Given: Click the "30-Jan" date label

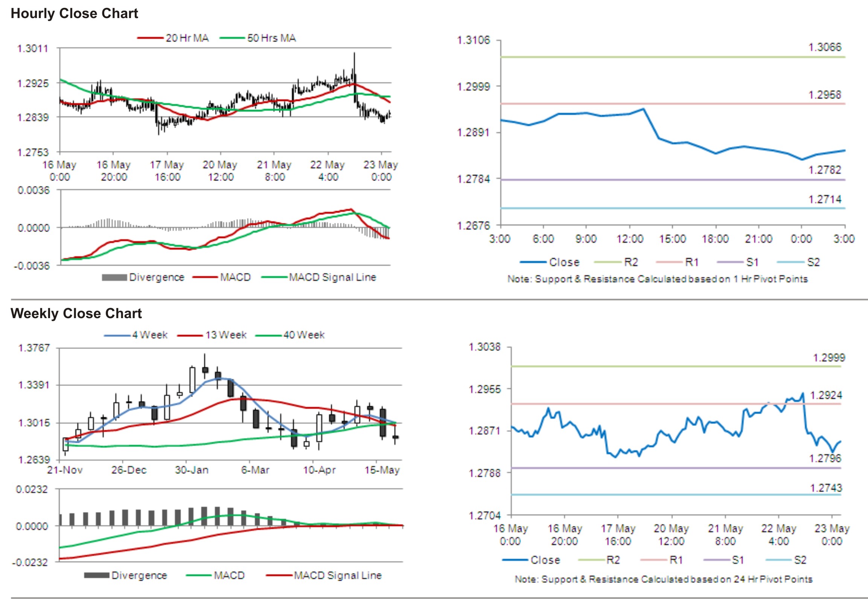Looking at the screenshot, I should pos(192,470).
